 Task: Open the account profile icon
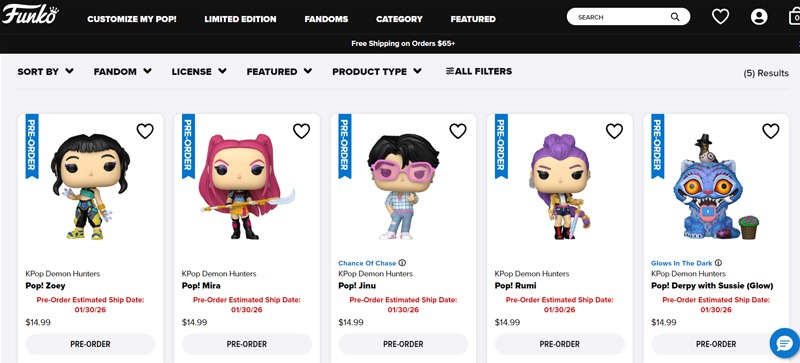(x=759, y=17)
